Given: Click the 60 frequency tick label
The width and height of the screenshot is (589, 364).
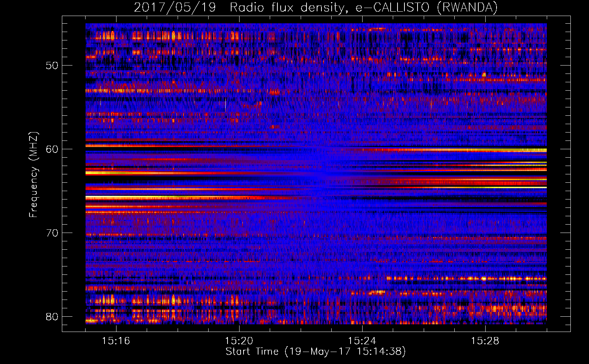Looking at the screenshot, I should pyautogui.click(x=52, y=149).
